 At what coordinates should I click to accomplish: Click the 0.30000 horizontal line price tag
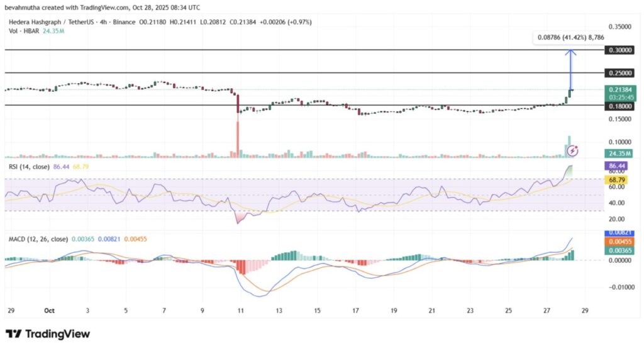tap(619, 50)
